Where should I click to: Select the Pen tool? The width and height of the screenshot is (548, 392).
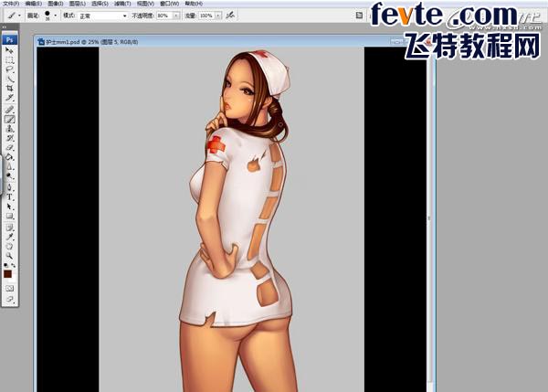point(10,188)
